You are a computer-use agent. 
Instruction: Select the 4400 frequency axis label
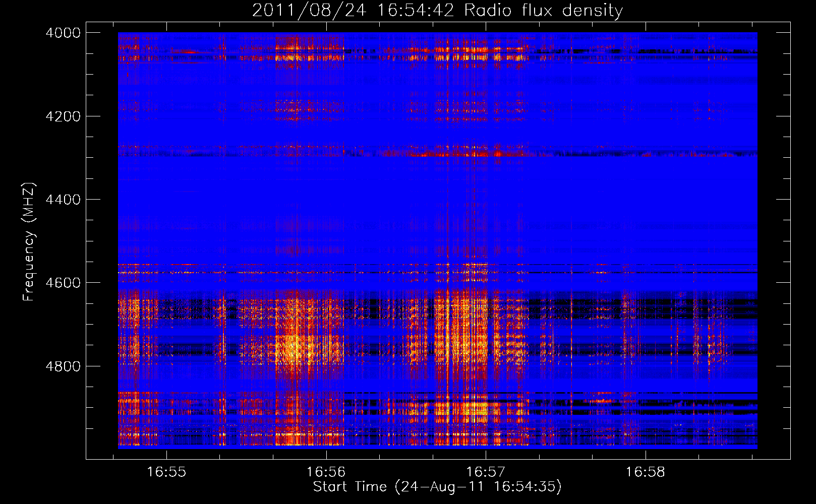[x=63, y=200]
